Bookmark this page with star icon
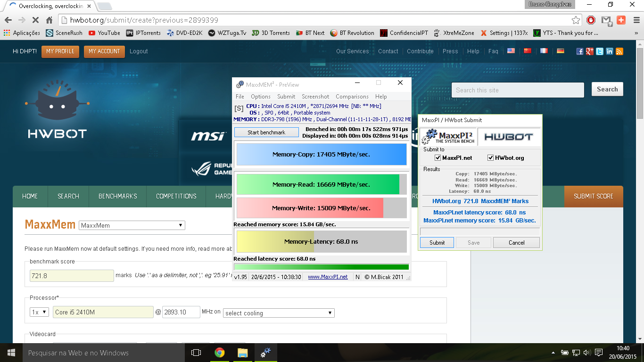The width and height of the screenshot is (644, 362). pyautogui.click(x=576, y=20)
